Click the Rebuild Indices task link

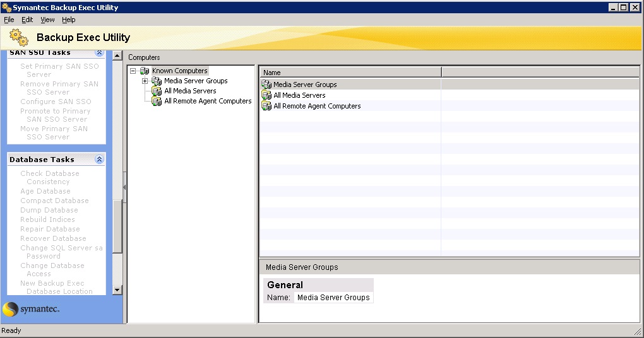pos(47,219)
